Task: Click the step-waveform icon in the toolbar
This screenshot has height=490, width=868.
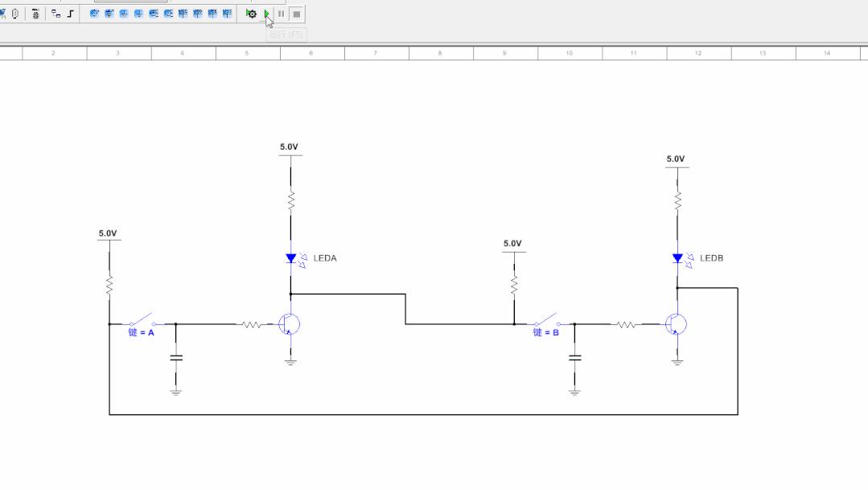Action: (71, 14)
